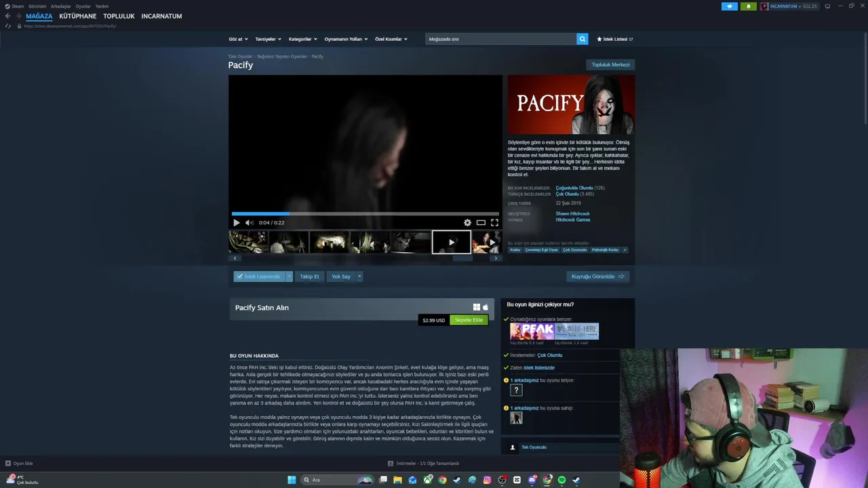Add a tag with plus button
The image size is (868, 488).
[x=625, y=249]
